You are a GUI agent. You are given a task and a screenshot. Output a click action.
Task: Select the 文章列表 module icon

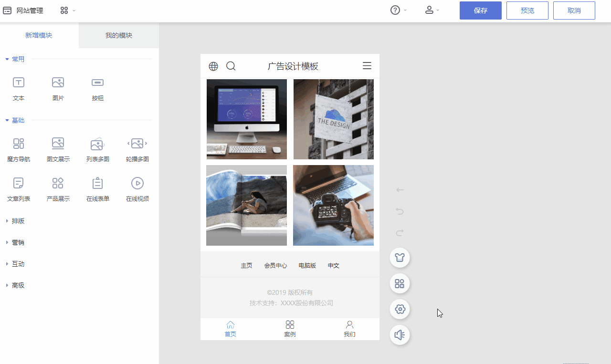pyautogui.click(x=19, y=183)
